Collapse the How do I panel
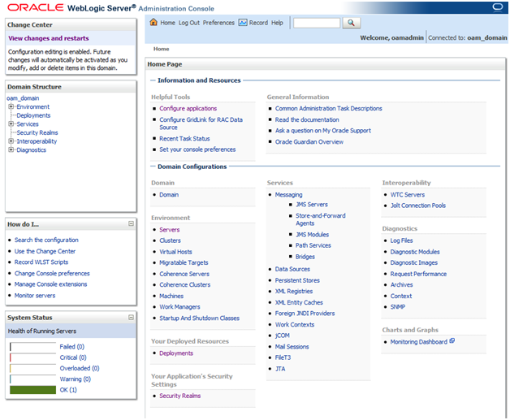 coord(131,223)
